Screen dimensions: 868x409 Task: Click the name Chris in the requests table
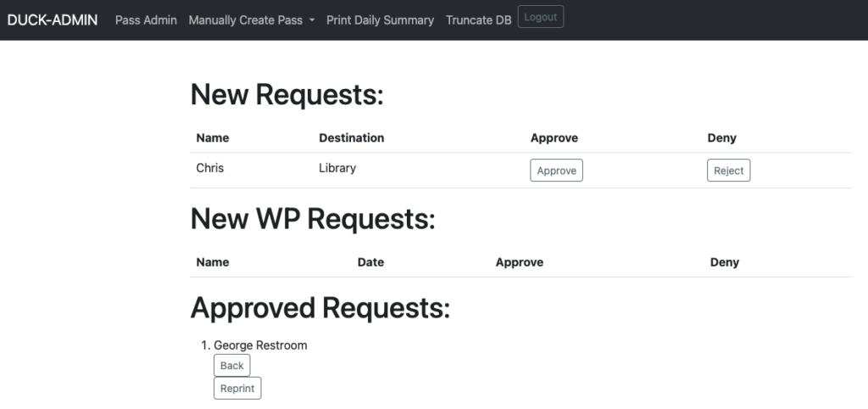pos(210,168)
